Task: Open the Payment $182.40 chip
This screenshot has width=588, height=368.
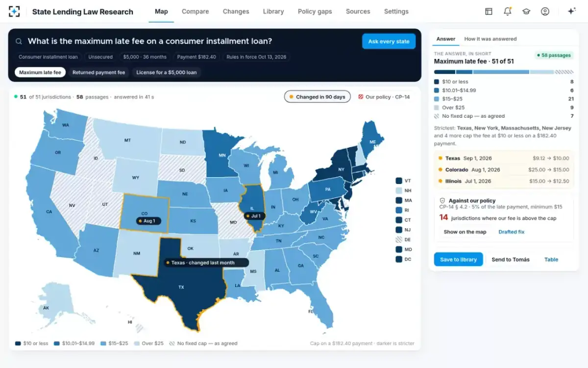Action: [196, 57]
